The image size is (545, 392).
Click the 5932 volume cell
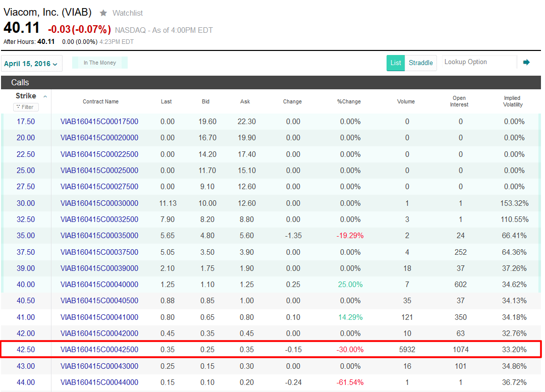[x=407, y=350]
